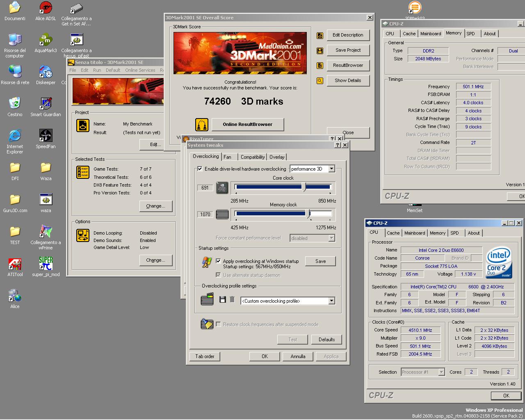Click Edit button in Project section

point(155,144)
